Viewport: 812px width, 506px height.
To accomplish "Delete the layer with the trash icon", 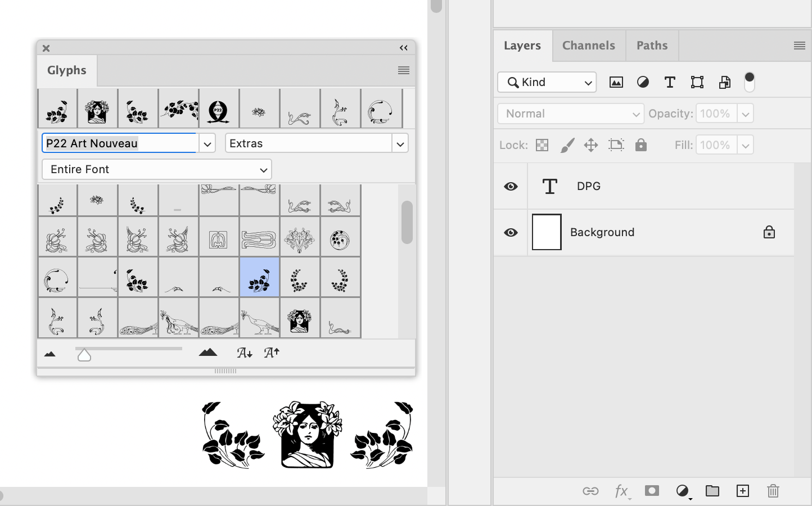I will (773, 491).
